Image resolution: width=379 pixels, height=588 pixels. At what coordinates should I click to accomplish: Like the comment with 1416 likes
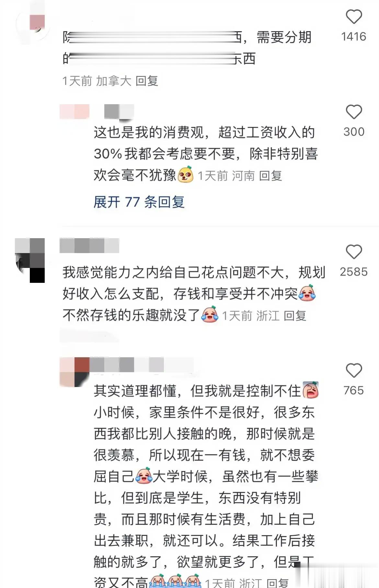[354, 17]
